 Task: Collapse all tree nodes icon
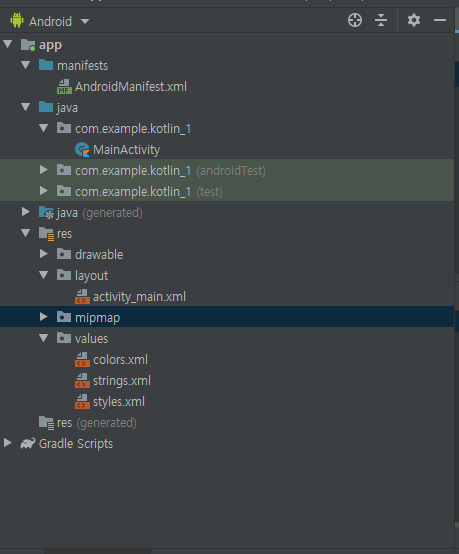pyautogui.click(x=381, y=20)
